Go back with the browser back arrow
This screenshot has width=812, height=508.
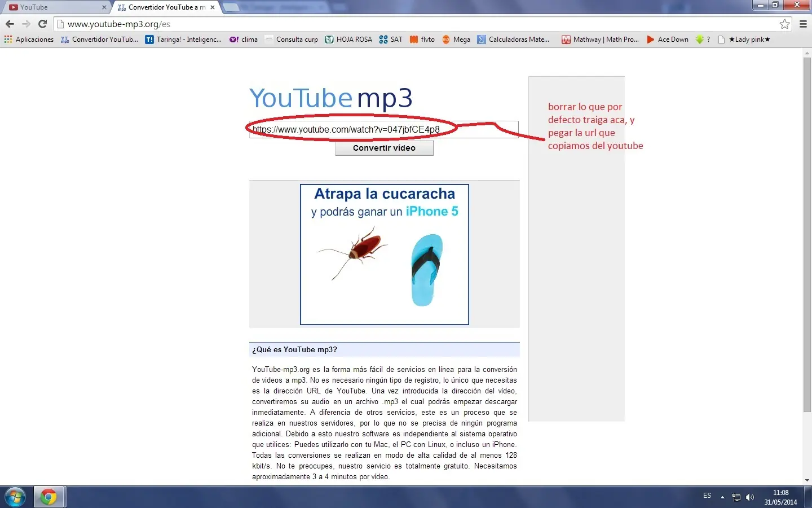(10, 24)
